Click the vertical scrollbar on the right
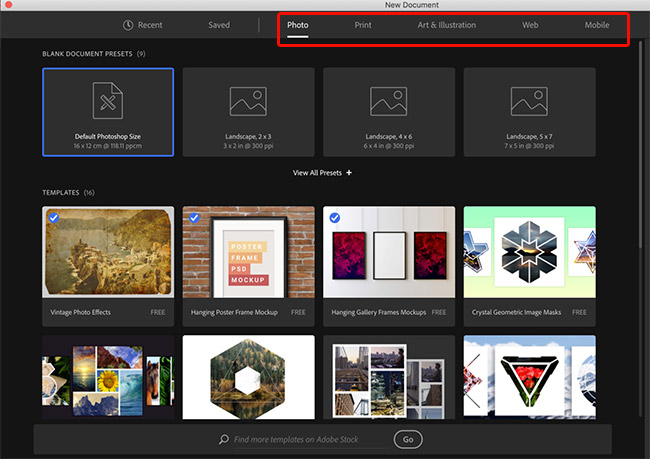This screenshot has height=459, width=650. click(642, 150)
